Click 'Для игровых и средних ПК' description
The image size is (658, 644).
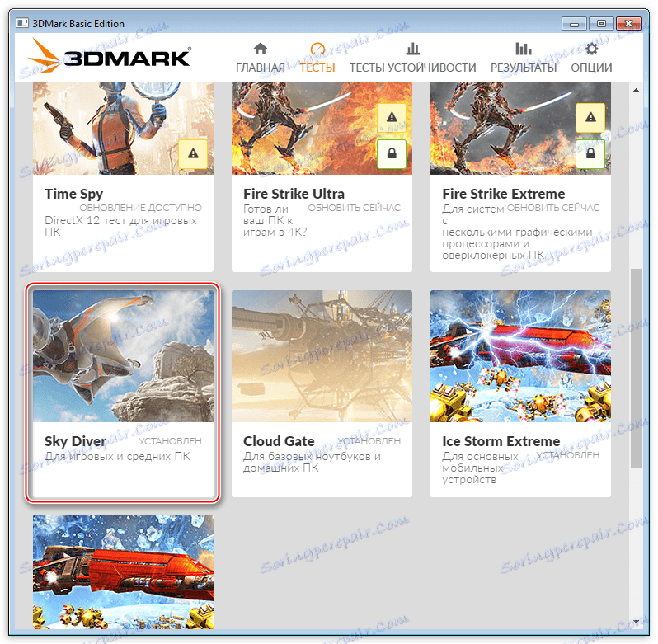click(x=117, y=457)
